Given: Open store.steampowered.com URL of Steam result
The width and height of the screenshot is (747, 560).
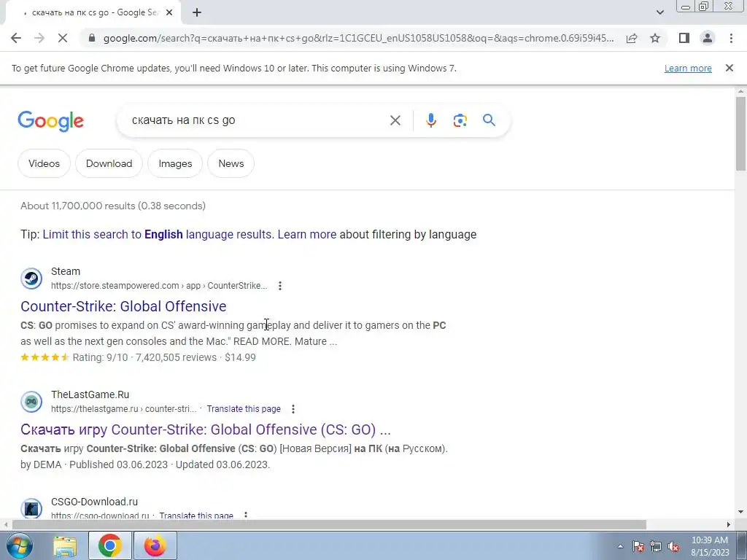Looking at the screenshot, I should 159,286.
